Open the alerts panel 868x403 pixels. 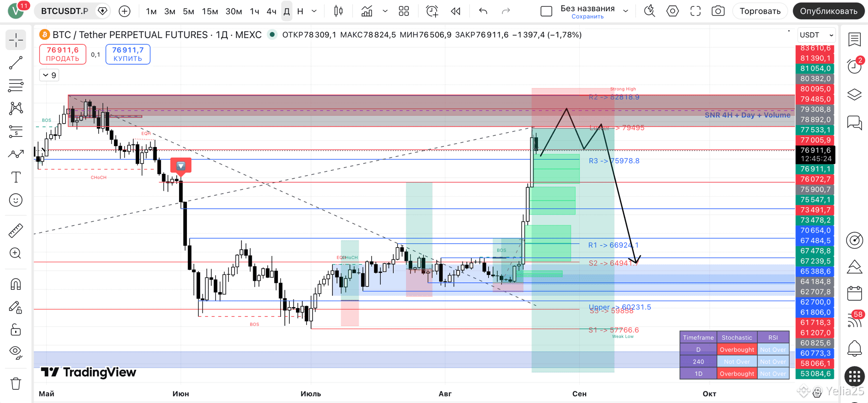coord(854,66)
